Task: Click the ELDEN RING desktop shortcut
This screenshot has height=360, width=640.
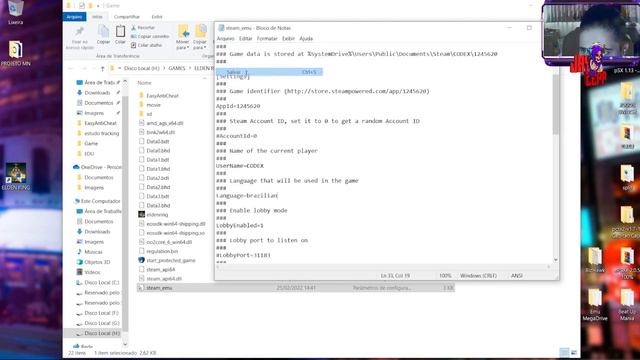Action: (16, 176)
